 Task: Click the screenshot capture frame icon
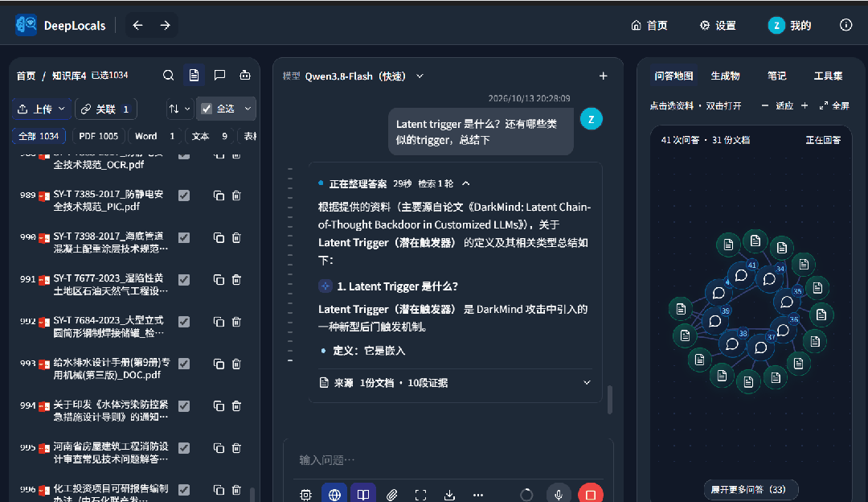tap(420, 495)
